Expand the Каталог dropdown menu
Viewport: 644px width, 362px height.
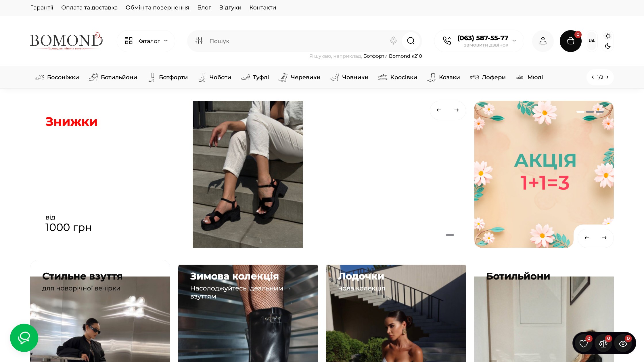click(146, 41)
